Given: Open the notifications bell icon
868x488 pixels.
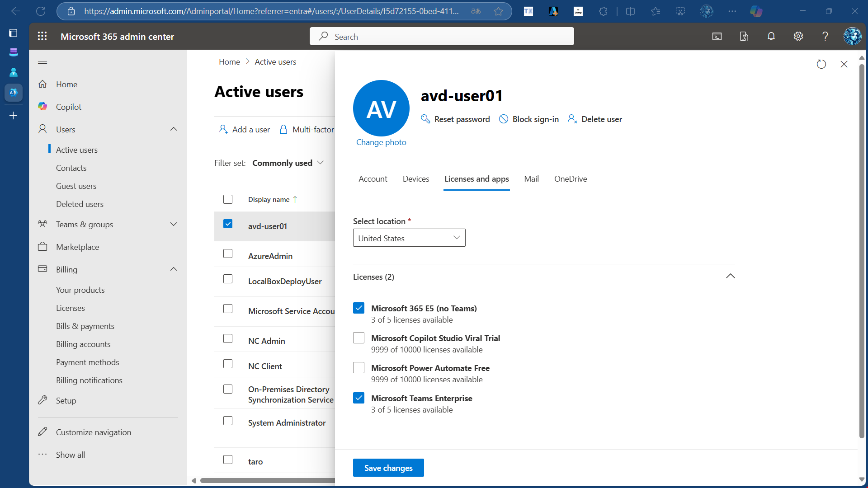Looking at the screenshot, I should tap(771, 36).
